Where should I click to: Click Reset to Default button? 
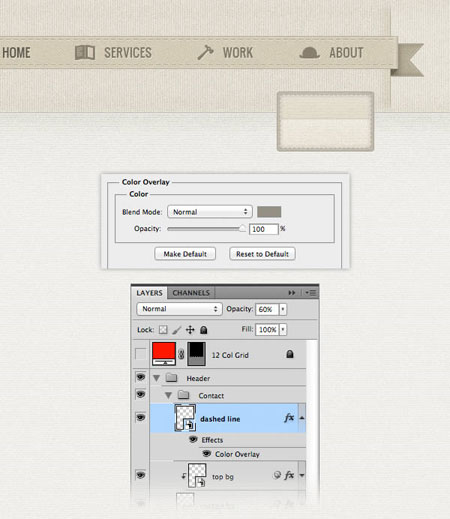tap(262, 254)
